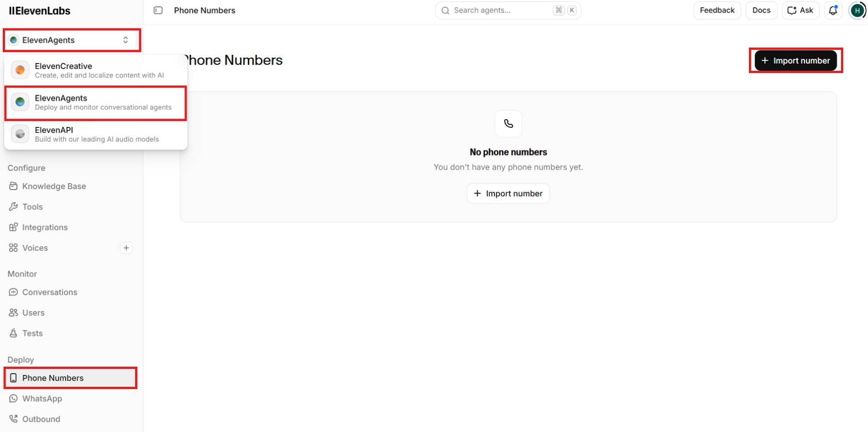Select Phone Numbers in Deploy section

(x=70, y=378)
